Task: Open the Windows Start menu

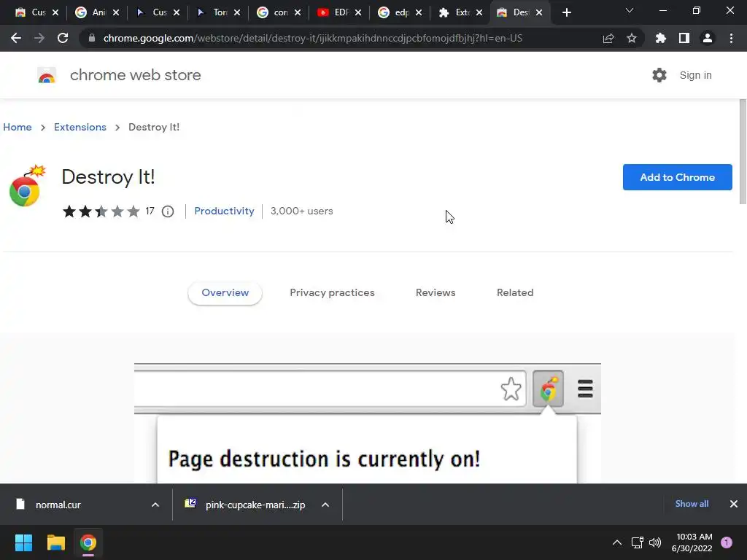Action: (23, 542)
